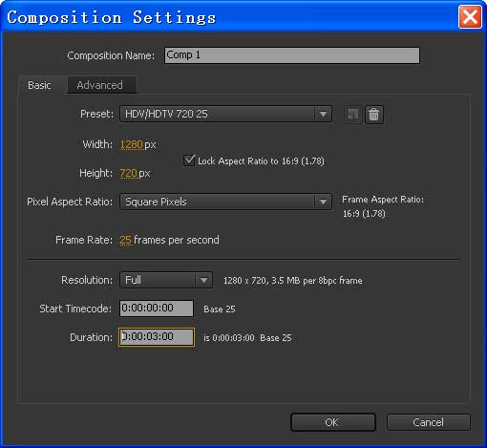Viewport: 487px width, 448px height.
Task: Open the Preset dropdown
Action: [x=225, y=114]
